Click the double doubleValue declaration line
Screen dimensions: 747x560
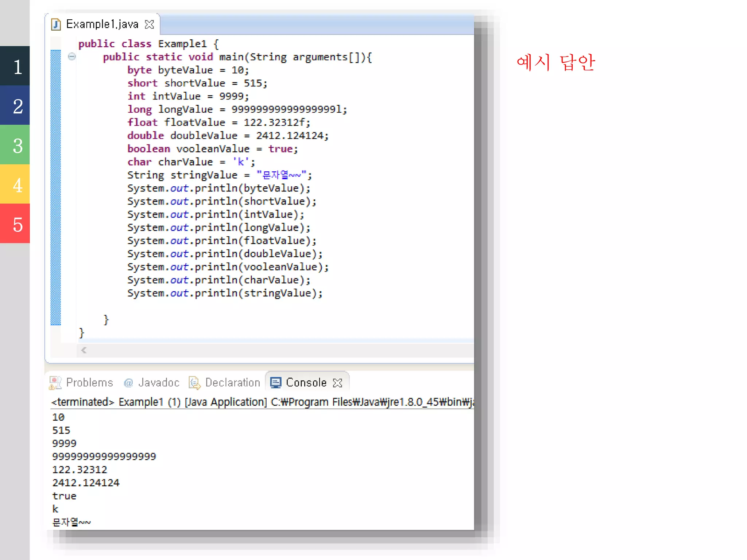(x=228, y=136)
